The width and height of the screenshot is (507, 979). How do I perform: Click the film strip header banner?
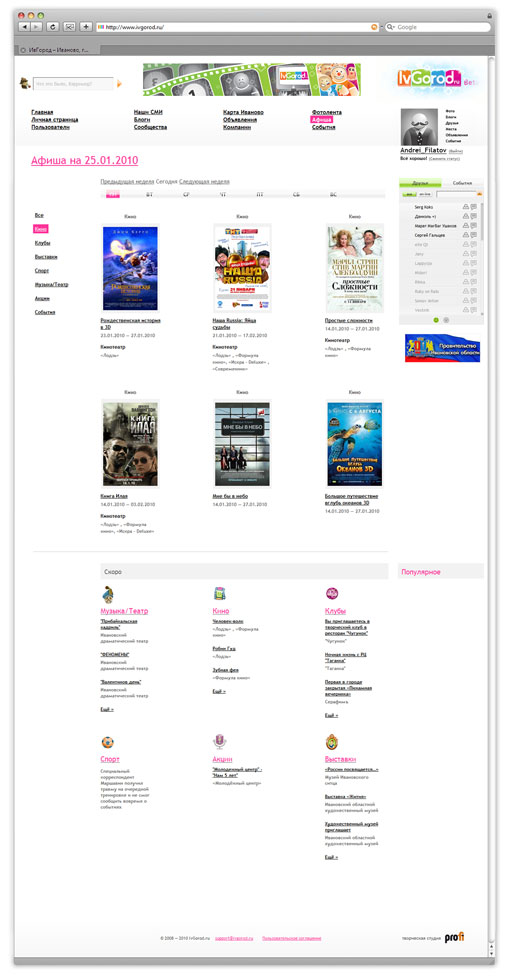[x=252, y=79]
